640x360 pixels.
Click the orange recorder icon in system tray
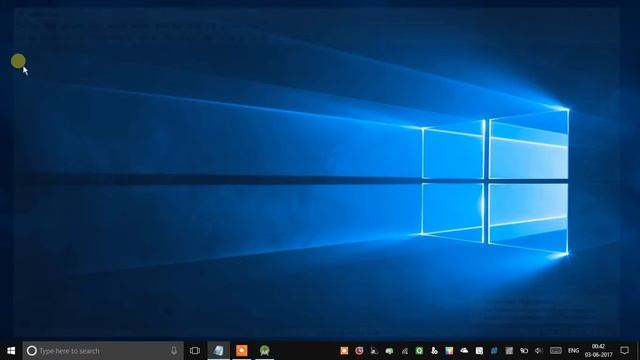pyautogui.click(x=344, y=351)
